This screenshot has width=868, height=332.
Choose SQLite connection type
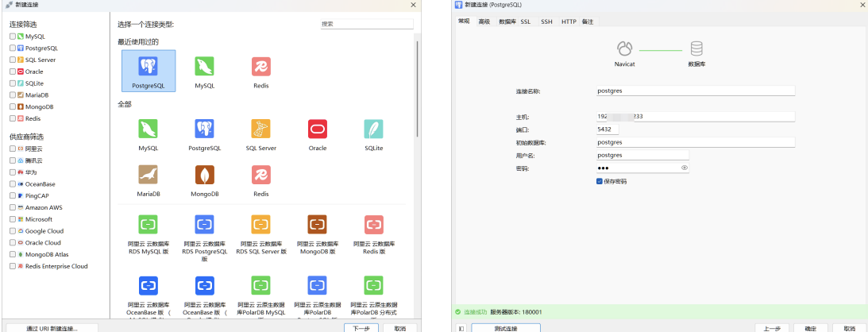pyautogui.click(x=374, y=133)
